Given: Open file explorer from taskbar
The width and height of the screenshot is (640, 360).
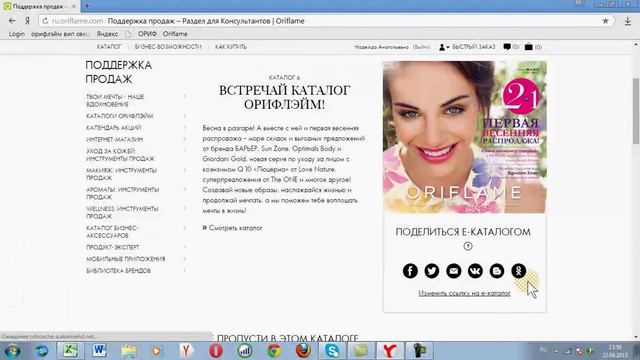Looking at the screenshot, I should (128, 351).
